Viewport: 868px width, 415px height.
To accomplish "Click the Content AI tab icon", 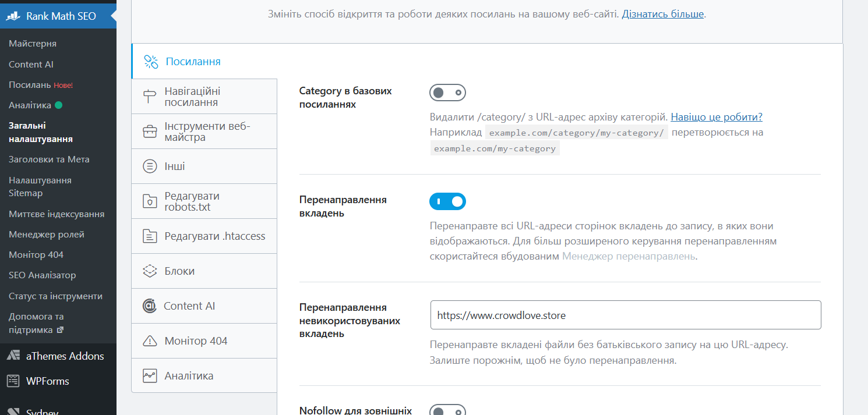I will click(149, 306).
